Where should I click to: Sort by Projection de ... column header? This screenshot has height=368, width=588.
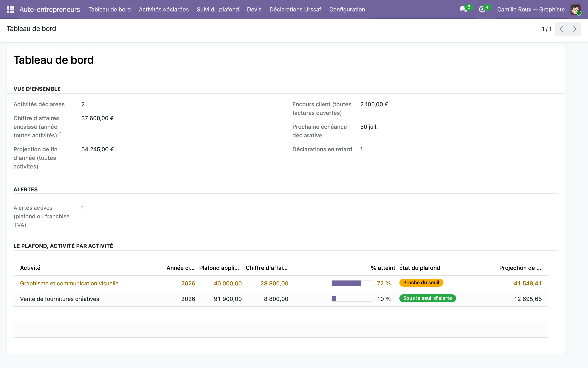[x=520, y=268]
